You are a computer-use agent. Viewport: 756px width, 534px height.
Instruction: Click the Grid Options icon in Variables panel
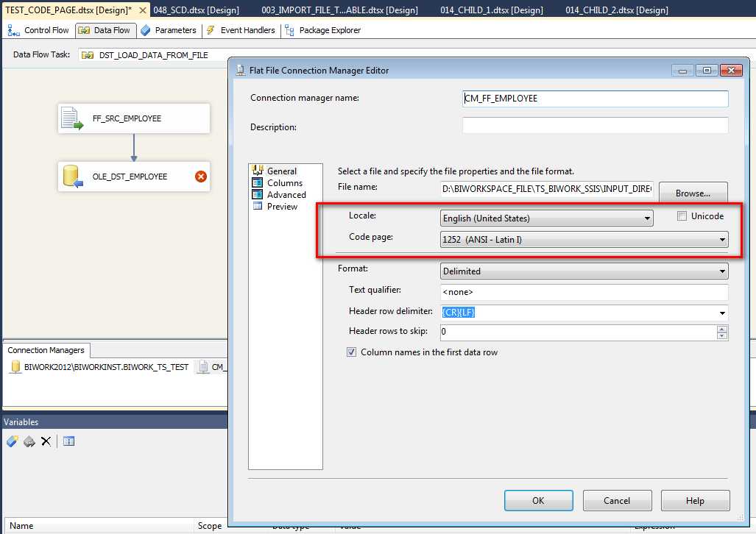point(69,441)
